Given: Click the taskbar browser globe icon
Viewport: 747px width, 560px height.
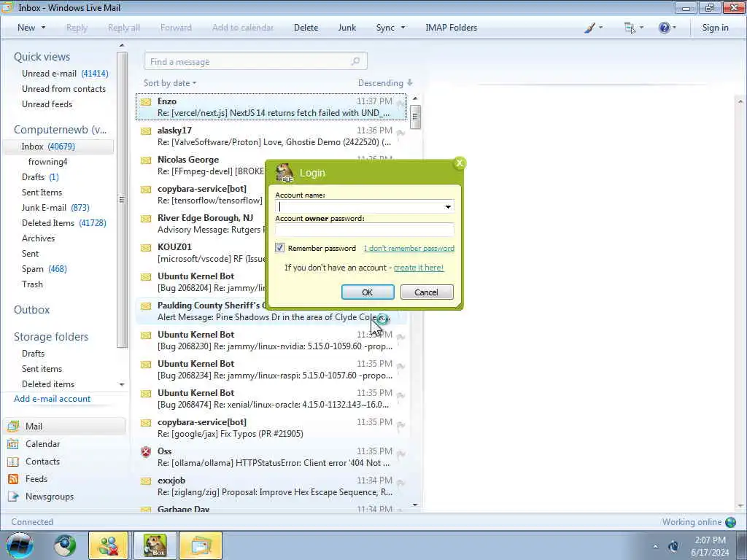Looking at the screenshot, I should point(65,545).
